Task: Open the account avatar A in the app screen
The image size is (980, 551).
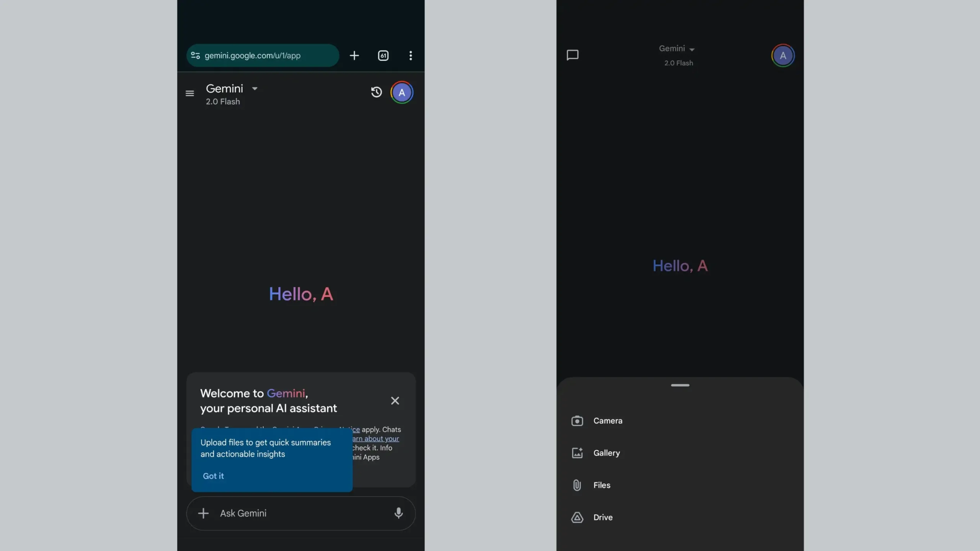Action: [783, 55]
